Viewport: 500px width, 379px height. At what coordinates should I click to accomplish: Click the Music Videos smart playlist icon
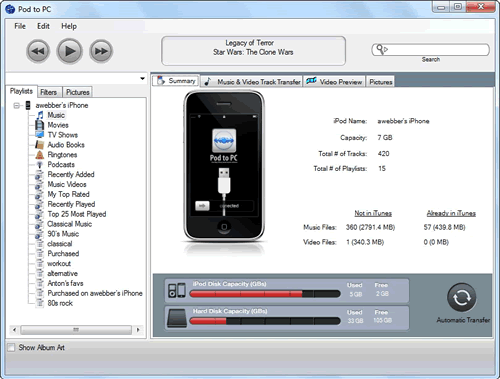[39, 184]
